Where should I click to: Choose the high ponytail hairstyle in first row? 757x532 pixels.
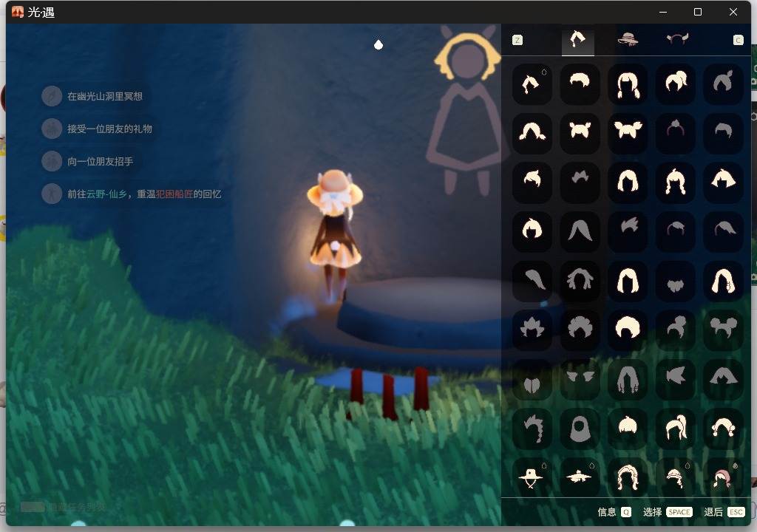[x=676, y=84]
